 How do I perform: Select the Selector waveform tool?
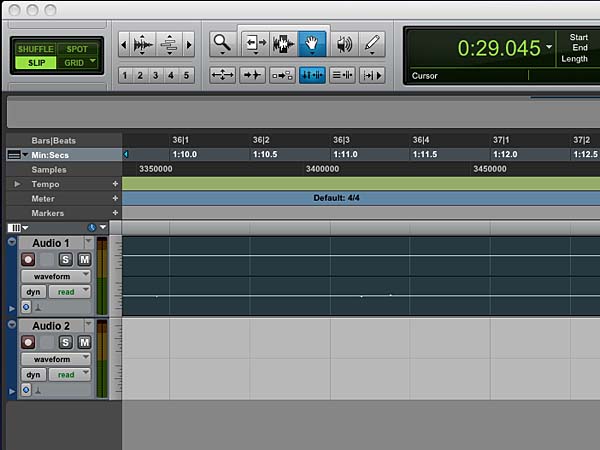[284, 44]
